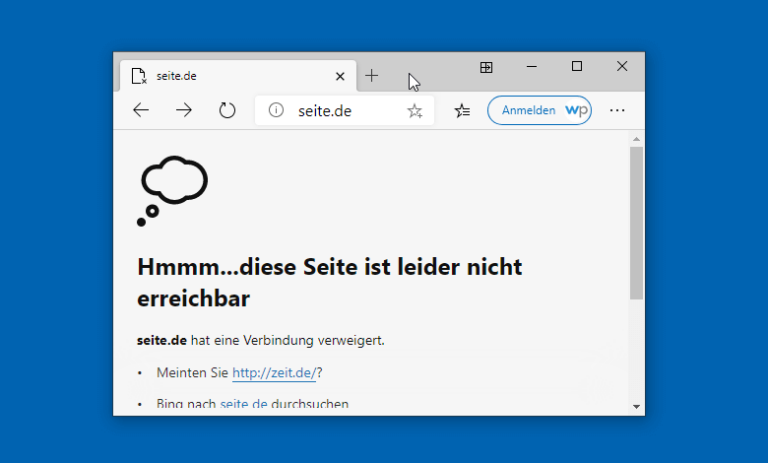Screen dimensions: 768x463
Task: Click the Forward arrow button
Action: click(x=184, y=111)
